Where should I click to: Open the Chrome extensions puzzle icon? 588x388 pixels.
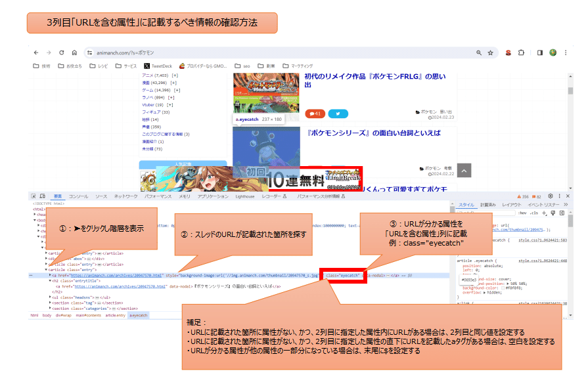click(x=520, y=53)
